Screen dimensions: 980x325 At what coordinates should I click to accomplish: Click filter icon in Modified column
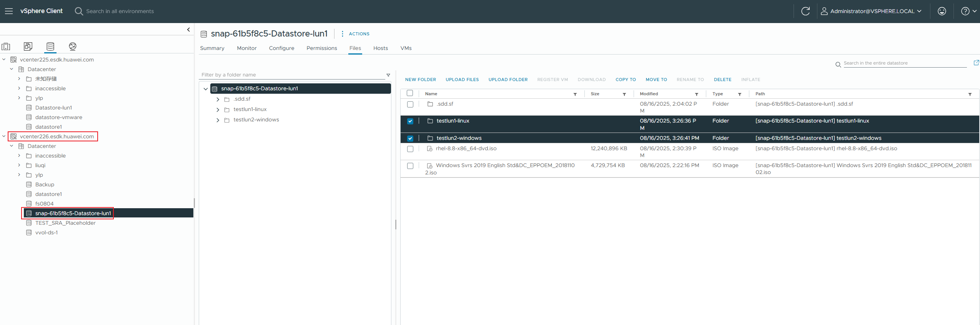(697, 94)
